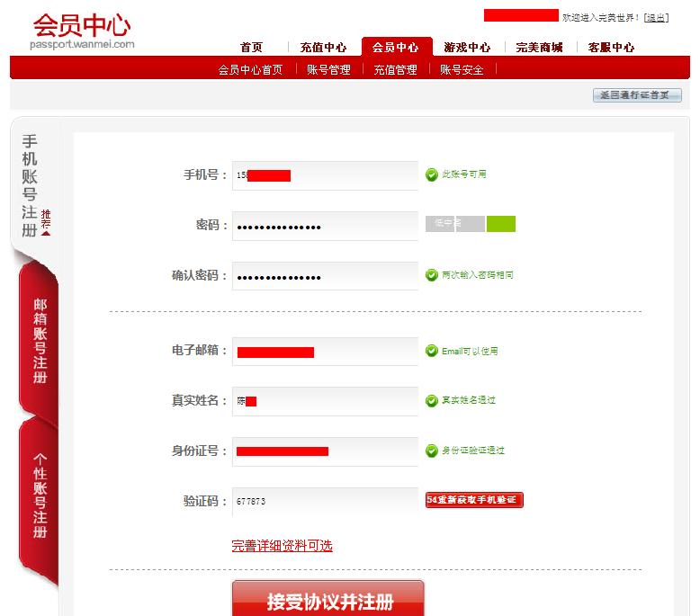
Task: Select the 个性账号注册 side tab
Action: tap(40, 496)
